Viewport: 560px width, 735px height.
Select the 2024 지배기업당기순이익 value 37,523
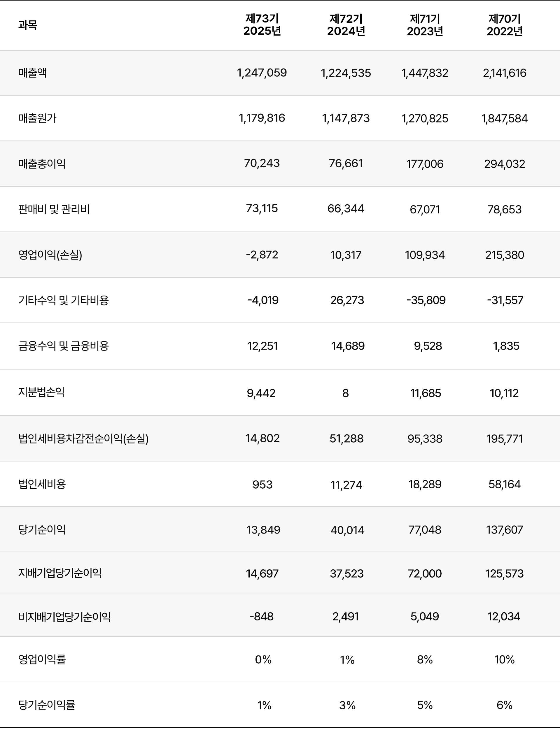point(347,573)
